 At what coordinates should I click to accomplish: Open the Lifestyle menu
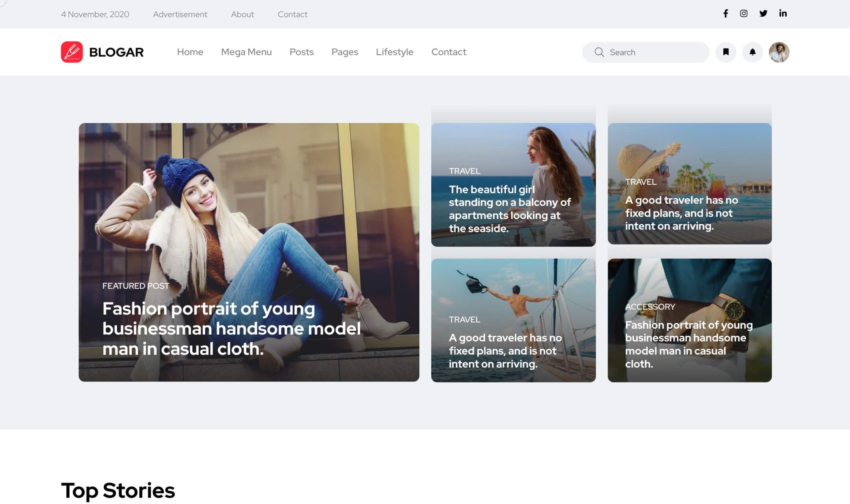(x=395, y=52)
